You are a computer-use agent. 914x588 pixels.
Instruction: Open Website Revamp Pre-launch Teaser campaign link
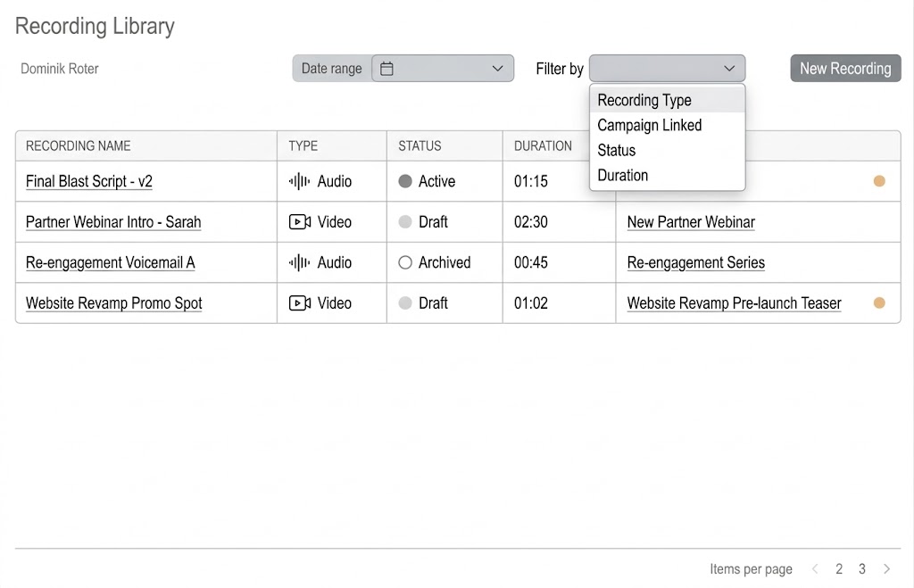point(734,303)
